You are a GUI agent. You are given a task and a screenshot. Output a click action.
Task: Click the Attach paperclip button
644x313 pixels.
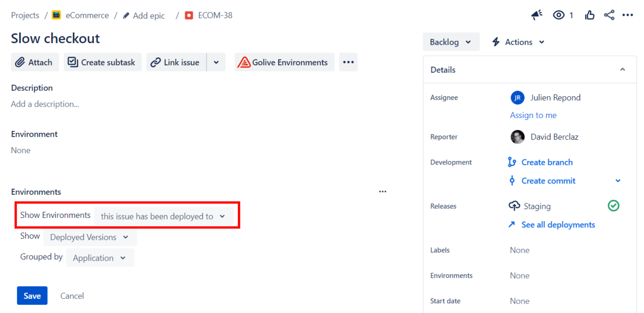[x=35, y=62]
